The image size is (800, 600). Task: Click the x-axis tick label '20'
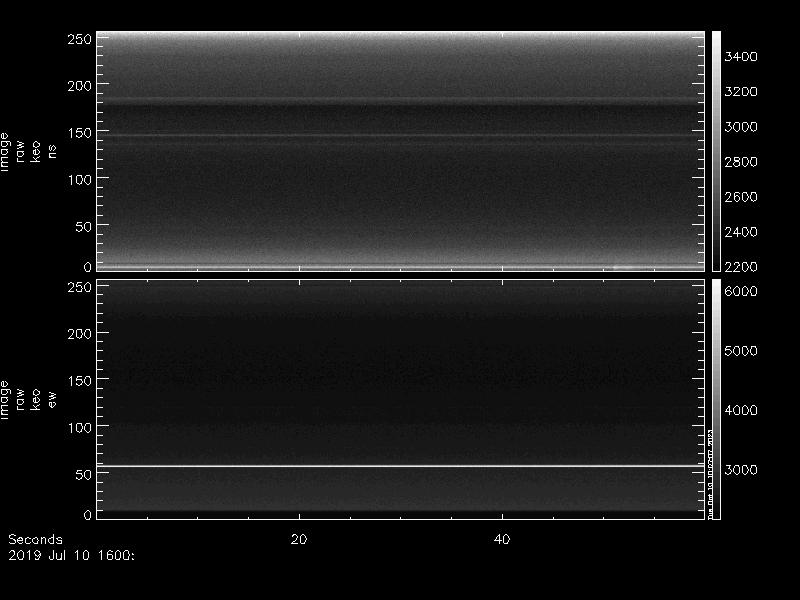(x=299, y=539)
